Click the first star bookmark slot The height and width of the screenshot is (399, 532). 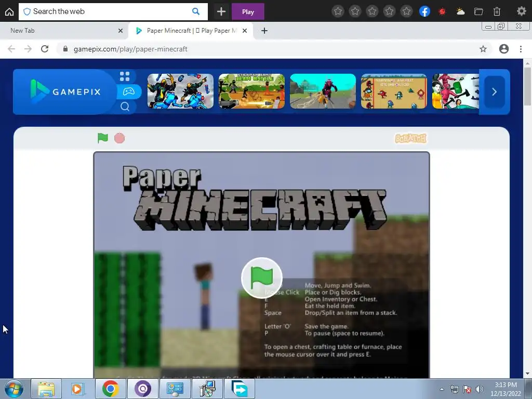click(x=338, y=11)
